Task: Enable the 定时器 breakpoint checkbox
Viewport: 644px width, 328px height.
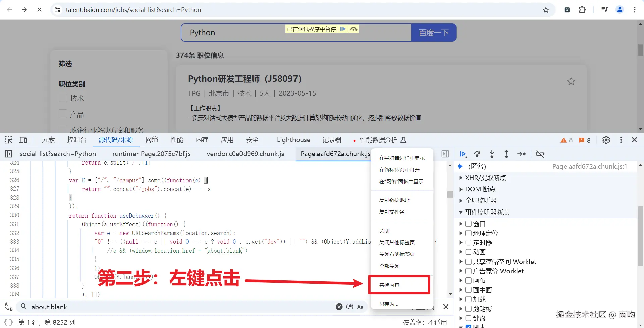Action: click(468, 242)
